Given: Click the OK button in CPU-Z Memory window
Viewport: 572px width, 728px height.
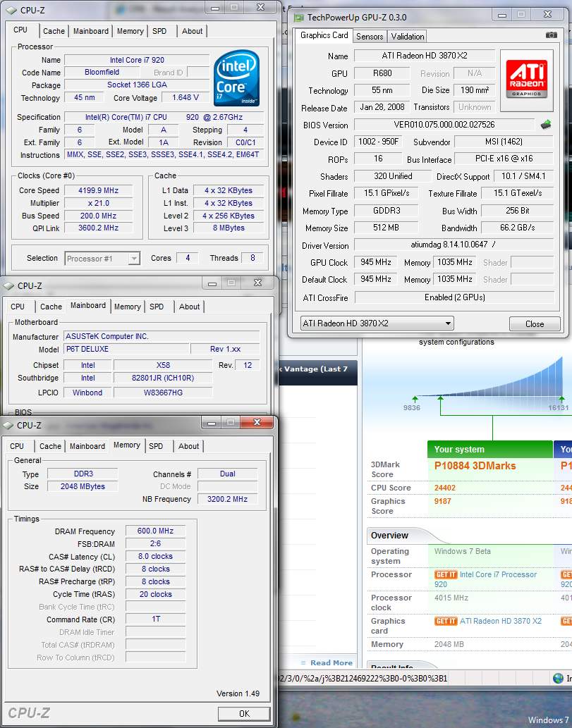Looking at the screenshot, I should point(244,714).
